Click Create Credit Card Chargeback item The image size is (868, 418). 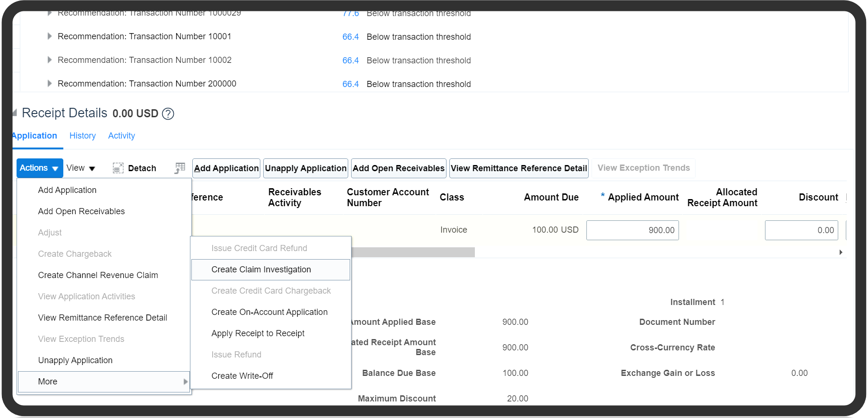(271, 291)
